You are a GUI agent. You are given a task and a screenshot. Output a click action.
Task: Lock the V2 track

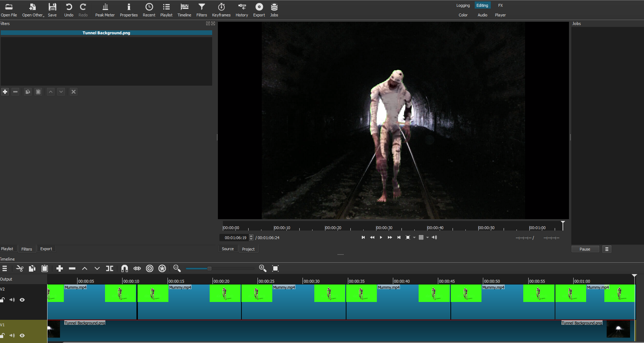[3, 300]
